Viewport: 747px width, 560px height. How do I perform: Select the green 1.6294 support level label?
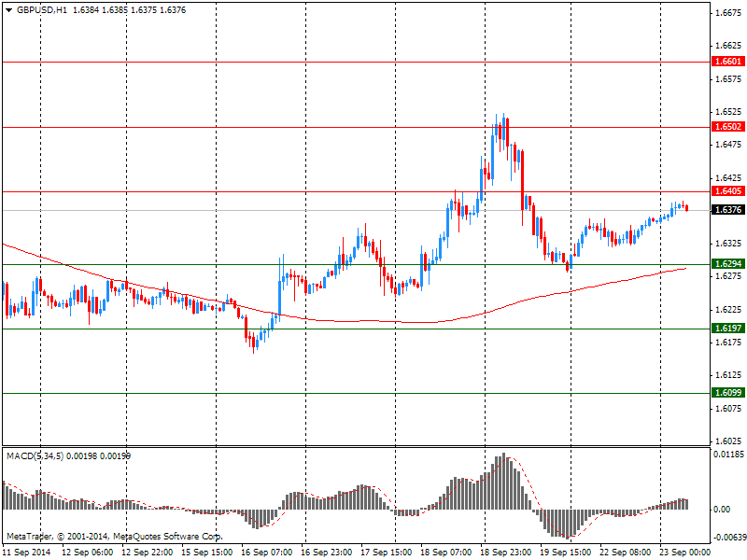tap(728, 264)
